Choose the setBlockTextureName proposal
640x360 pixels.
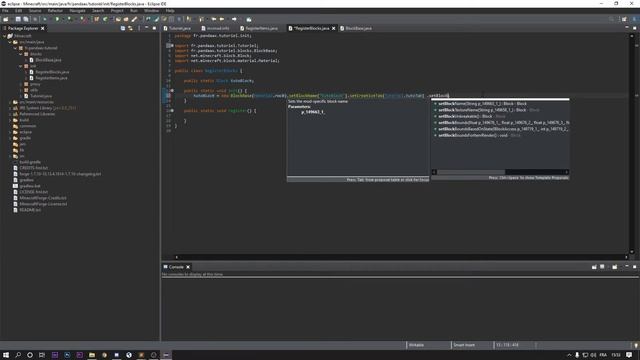tap(500, 110)
